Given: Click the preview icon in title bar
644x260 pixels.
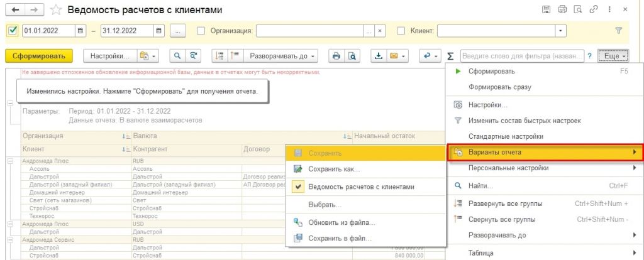Looking at the screenshot, I should point(578,9).
